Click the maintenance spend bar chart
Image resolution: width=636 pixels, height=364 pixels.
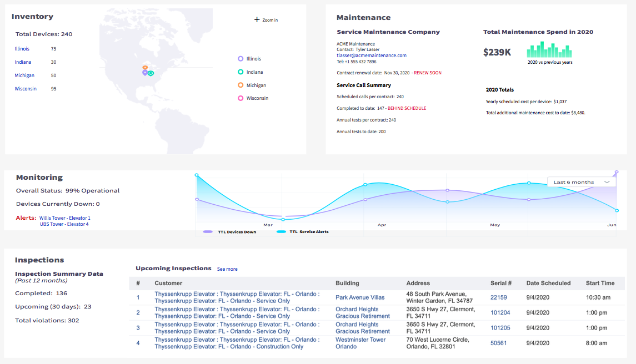(x=549, y=50)
